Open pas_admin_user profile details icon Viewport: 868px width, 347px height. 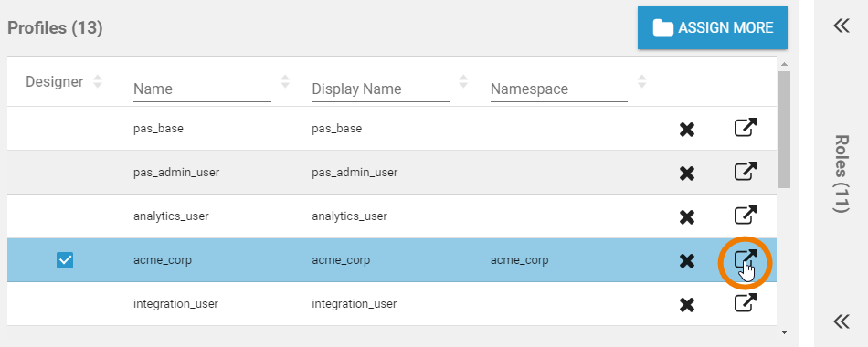pyautogui.click(x=745, y=172)
